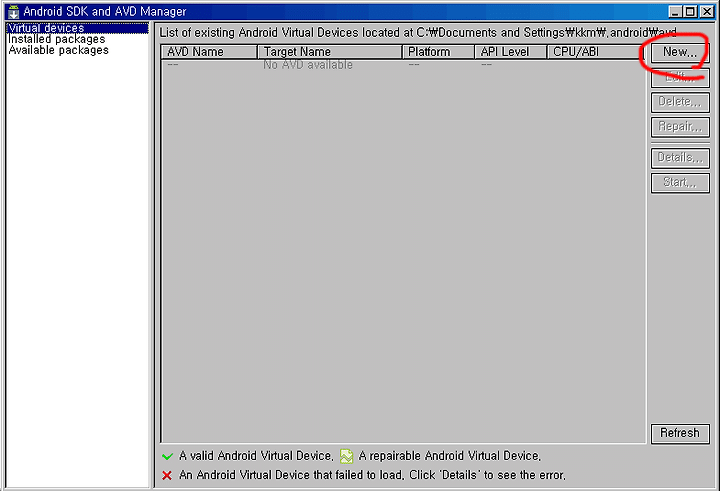The image size is (720, 491).
Task: Open Available packages section
Action: tap(58, 50)
